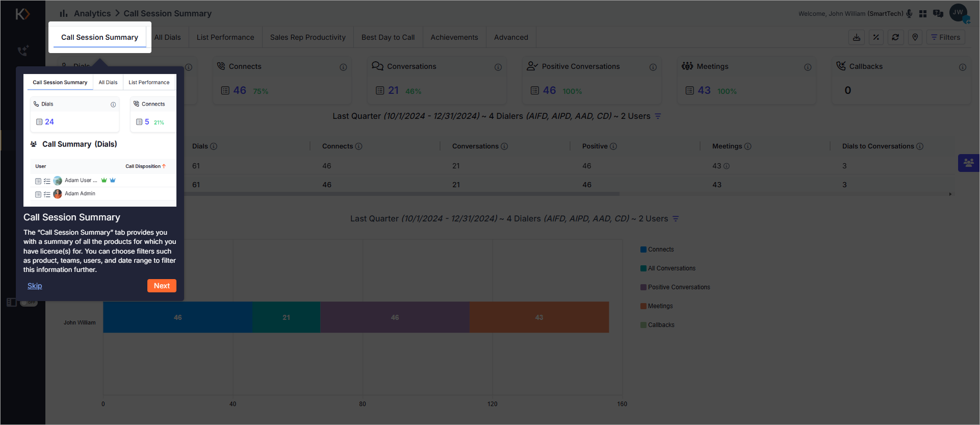Image resolution: width=980 pixels, height=425 pixels.
Task: Click filter icon beside the table date caption
Action: (x=658, y=116)
